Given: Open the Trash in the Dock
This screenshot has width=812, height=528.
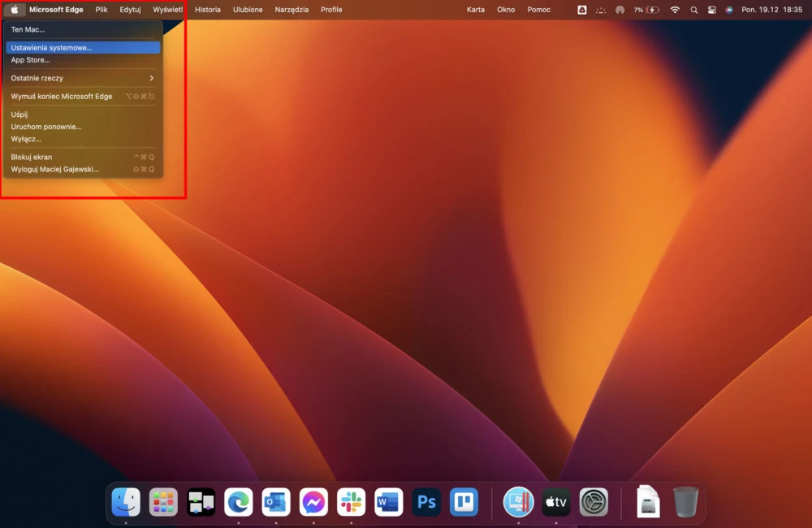Looking at the screenshot, I should tap(685, 501).
